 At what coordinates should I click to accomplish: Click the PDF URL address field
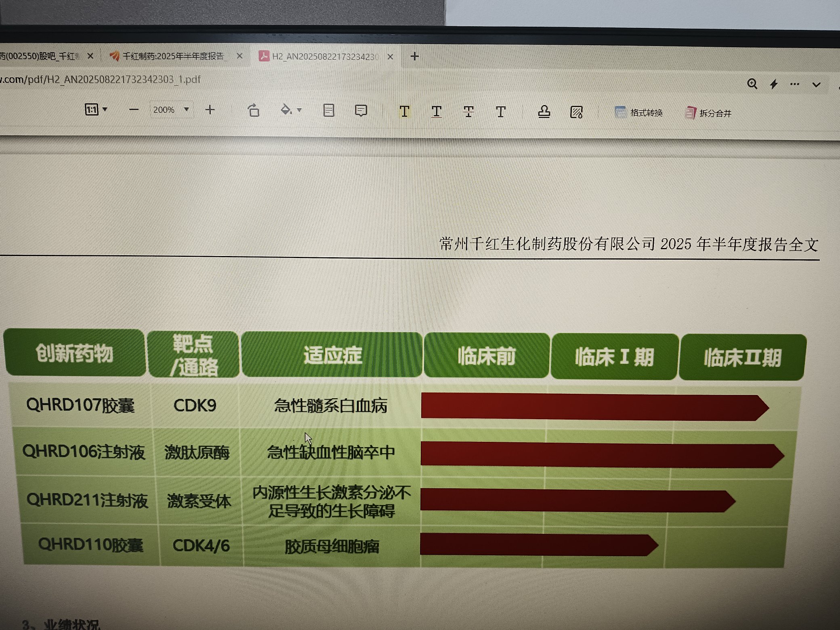click(x=101, y=79)
